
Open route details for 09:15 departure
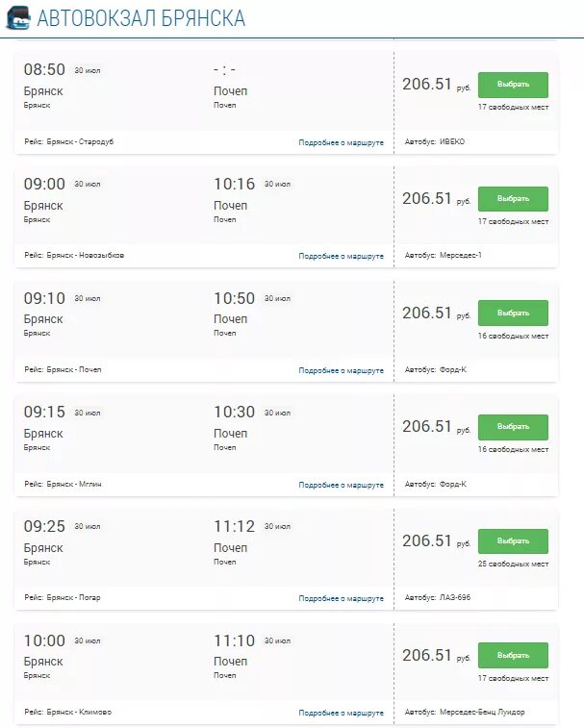point(341,485)
